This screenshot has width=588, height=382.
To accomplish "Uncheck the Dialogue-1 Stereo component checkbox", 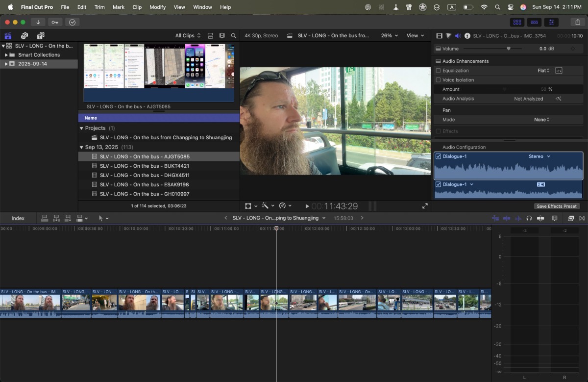I will (x=438, y=156).
